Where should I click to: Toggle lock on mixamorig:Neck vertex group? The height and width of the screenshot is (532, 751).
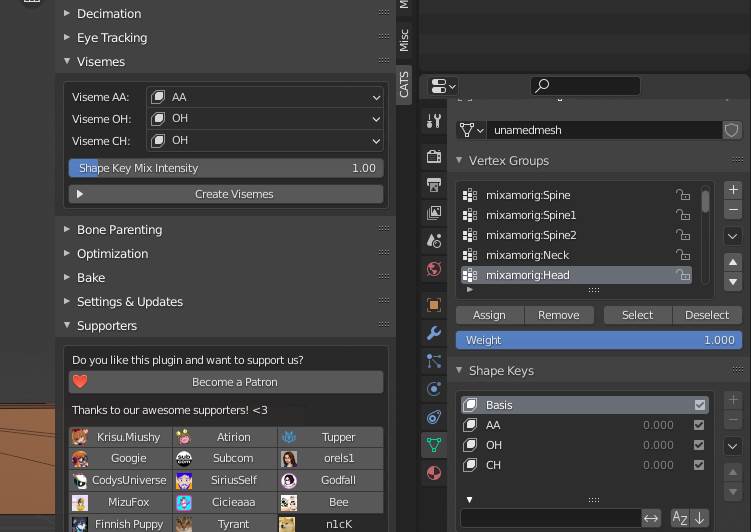tap(683, 255)
